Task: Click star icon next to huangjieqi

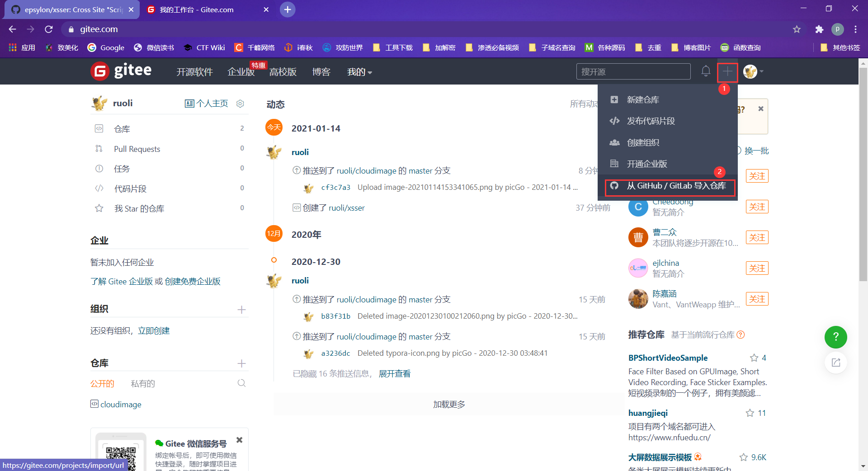Action: pyautogui.click(x=750, y=413)
